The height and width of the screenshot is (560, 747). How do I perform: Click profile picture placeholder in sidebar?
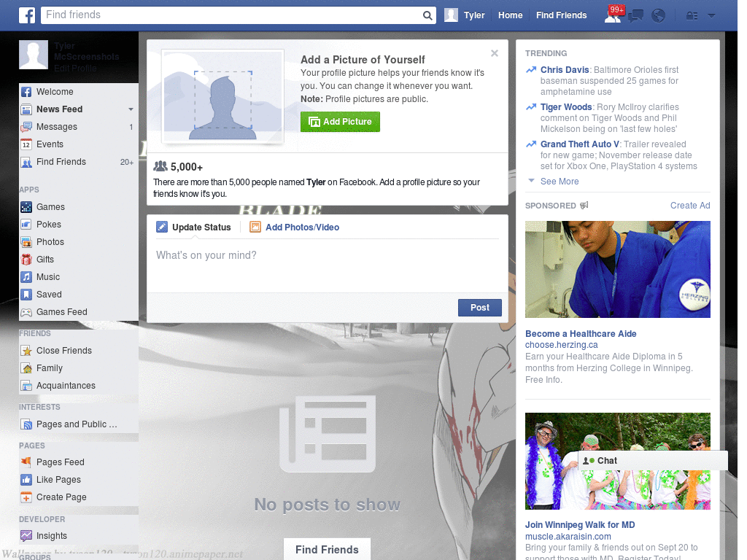coord(34,55)
